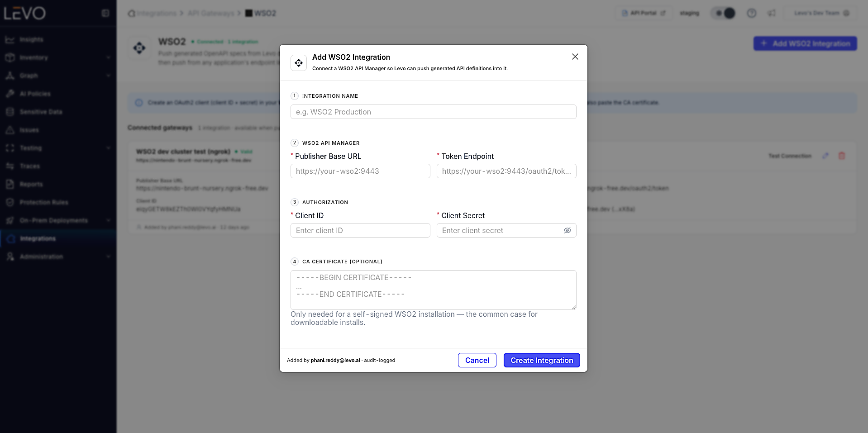Viewport: 868px width, 433px height.
Task: Close the Add WSO2 Integration dialog
Action: pyautogui.click(x=575, y=57)
